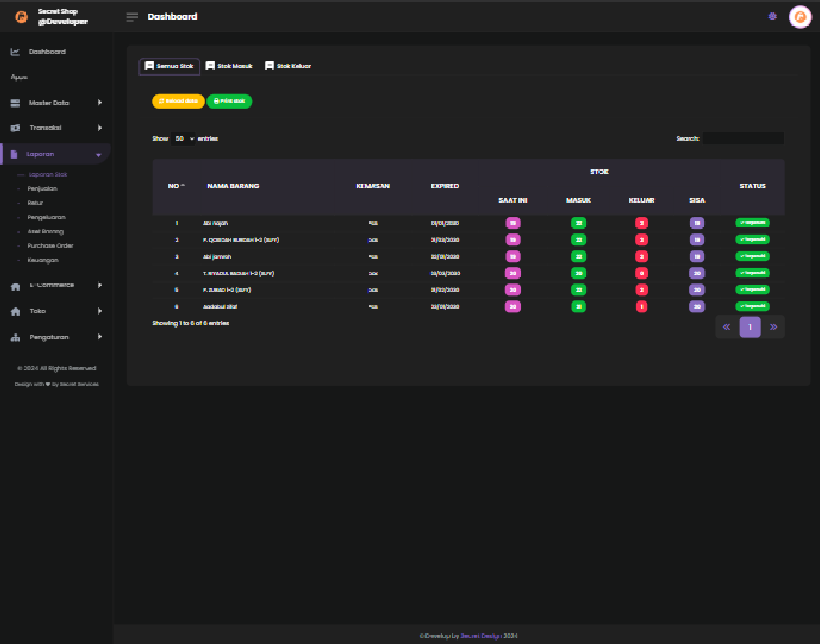Click the Toko store icon

click(15, 312)
